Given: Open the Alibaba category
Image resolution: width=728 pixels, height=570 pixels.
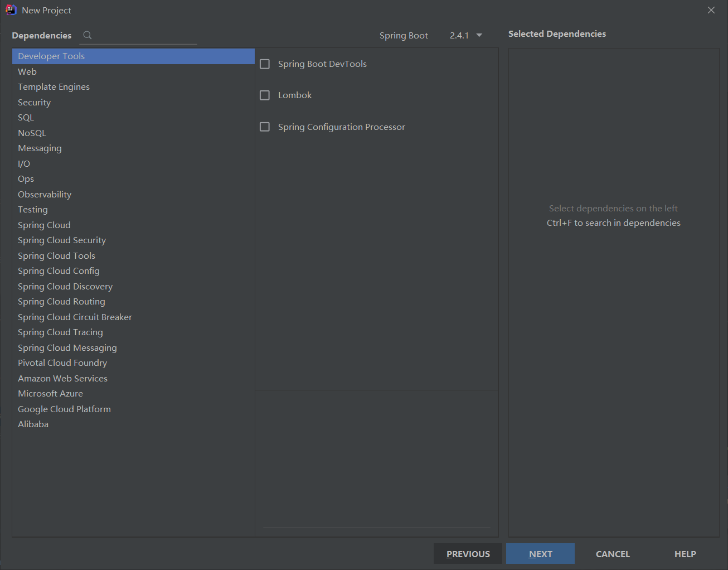Looking at the screenshot, I should [133, 424].
